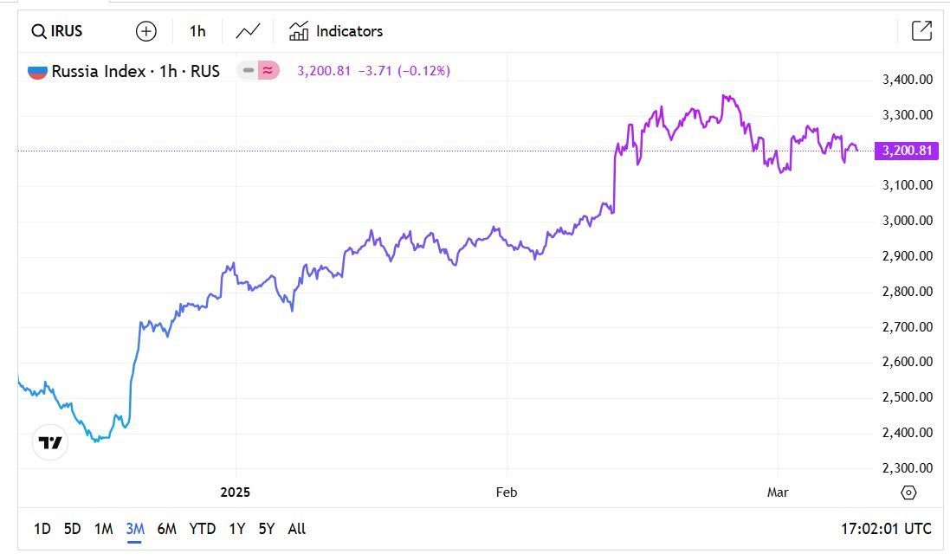Select the chart type line icon
Image resolution: width=950 pixels, height=560 pixels.
tap(247, 31)
